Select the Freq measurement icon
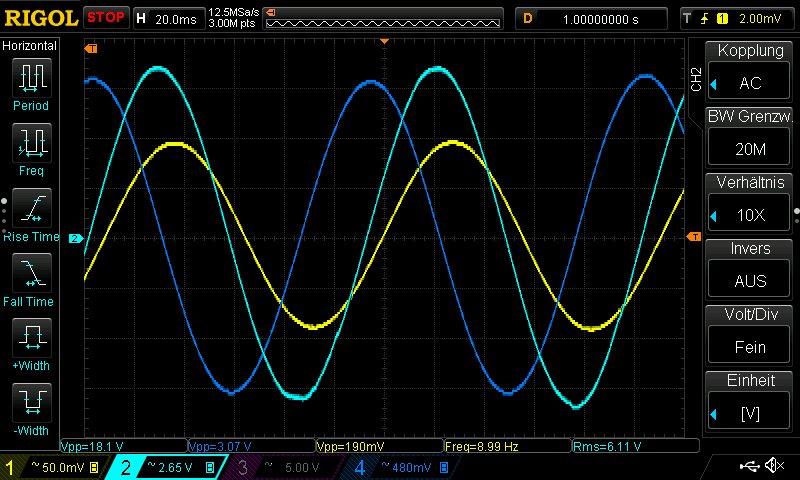This screenshot has height=480, width=800. 32,143
